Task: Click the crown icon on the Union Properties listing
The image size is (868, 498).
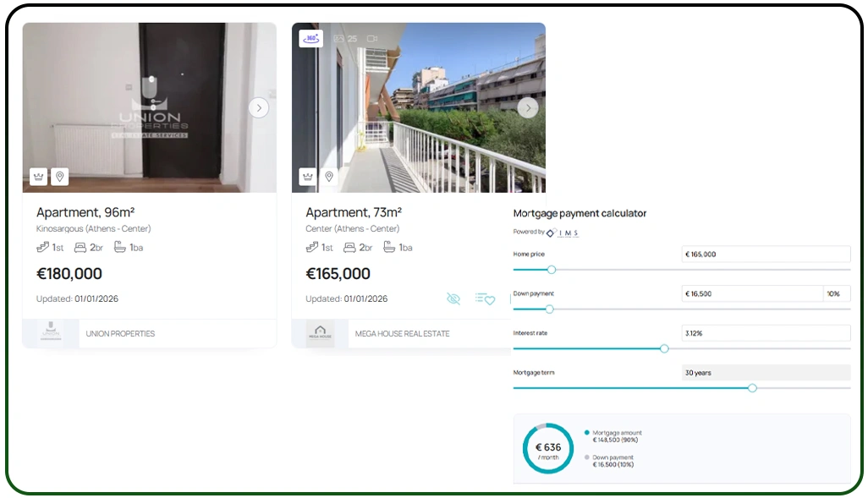Action: 38,177
